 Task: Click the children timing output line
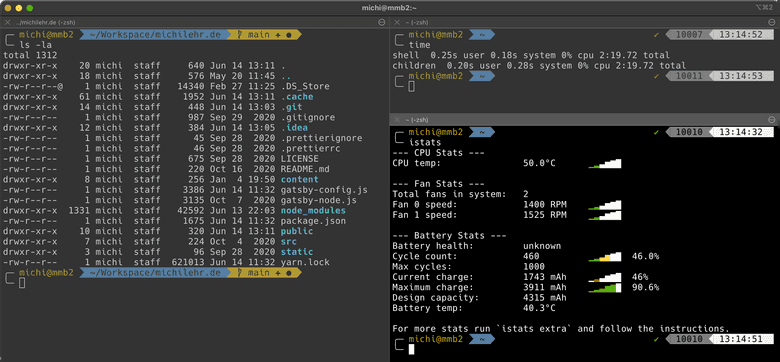click(539, 66)
